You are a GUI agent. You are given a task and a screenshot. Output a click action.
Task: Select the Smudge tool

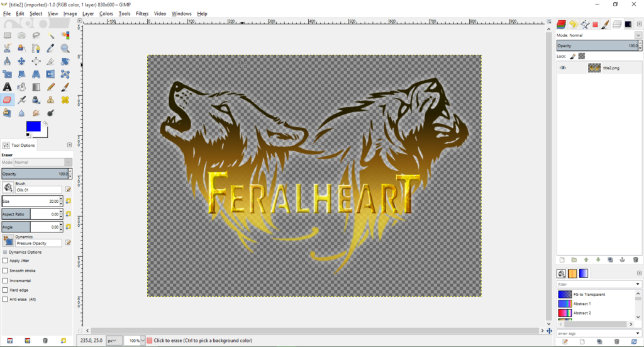pyautogui.click(x=36, y=113)
